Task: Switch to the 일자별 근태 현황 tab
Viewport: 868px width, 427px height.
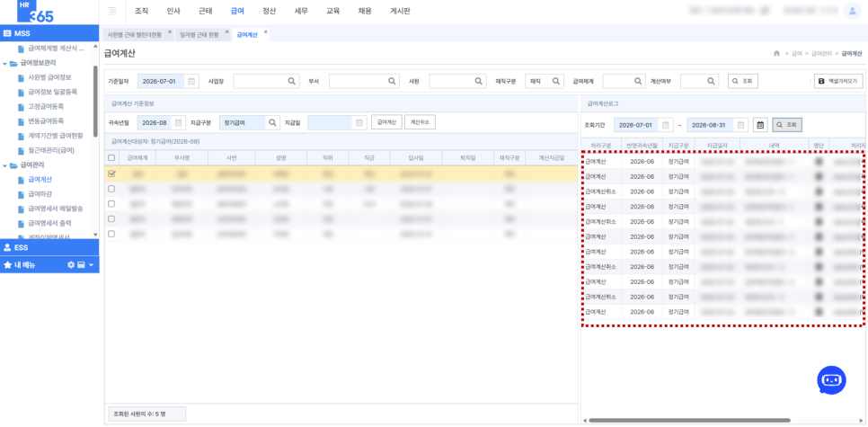Action: tap(199, 34)
